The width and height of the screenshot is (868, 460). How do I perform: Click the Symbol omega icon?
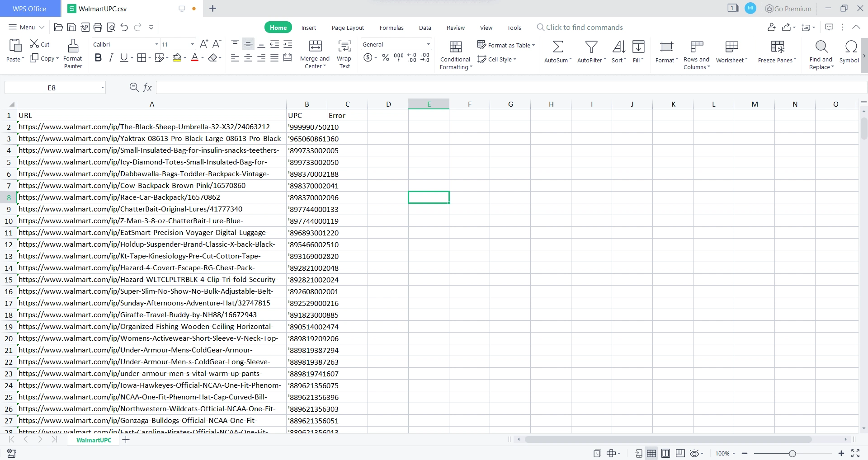[851, 46]
